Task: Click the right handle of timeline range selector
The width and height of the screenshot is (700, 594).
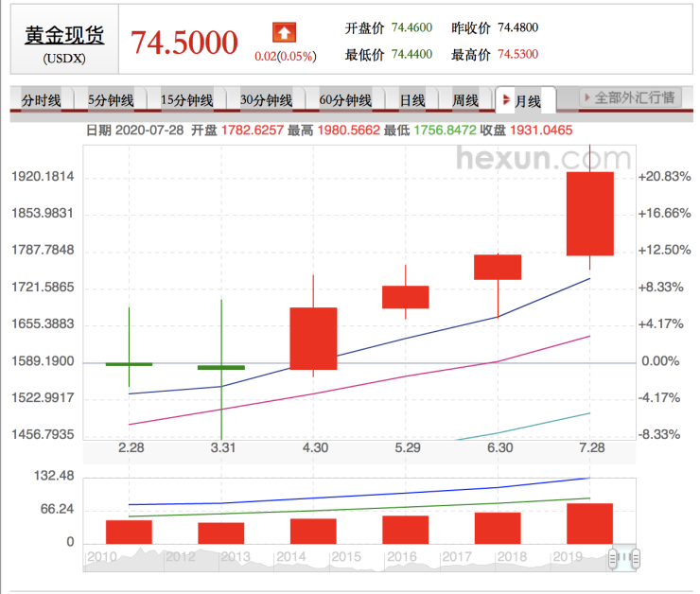Action: pos(636,556)
